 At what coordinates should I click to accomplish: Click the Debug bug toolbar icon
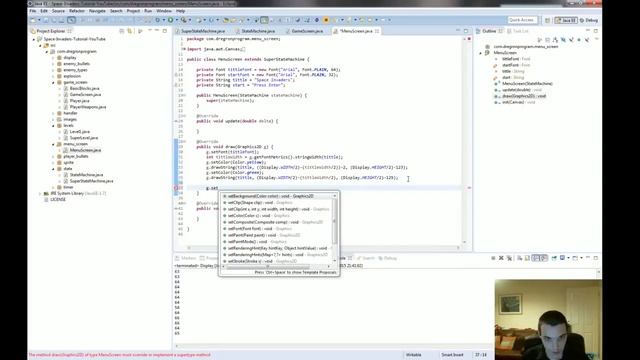point(158,20)
